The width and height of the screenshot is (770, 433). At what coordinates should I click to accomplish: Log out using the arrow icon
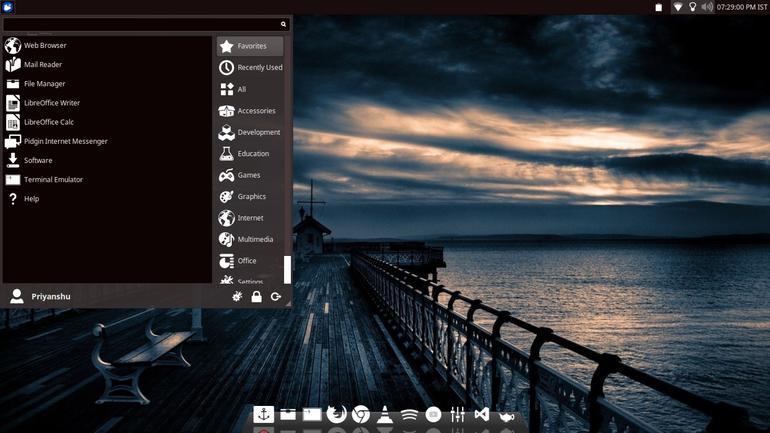coord(276,297)
